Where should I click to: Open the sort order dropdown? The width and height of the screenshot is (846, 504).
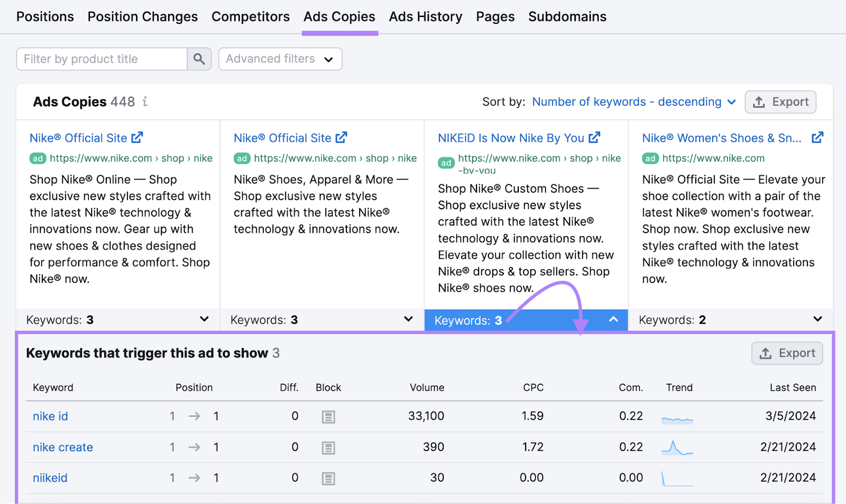click(x=633, y=101)
